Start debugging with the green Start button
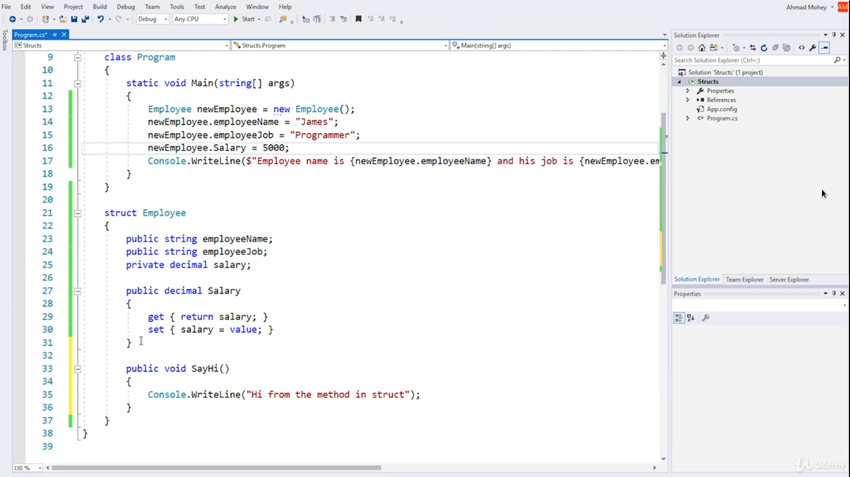The height and width of the screenshot is (477, 850). [x=244, y=19]
